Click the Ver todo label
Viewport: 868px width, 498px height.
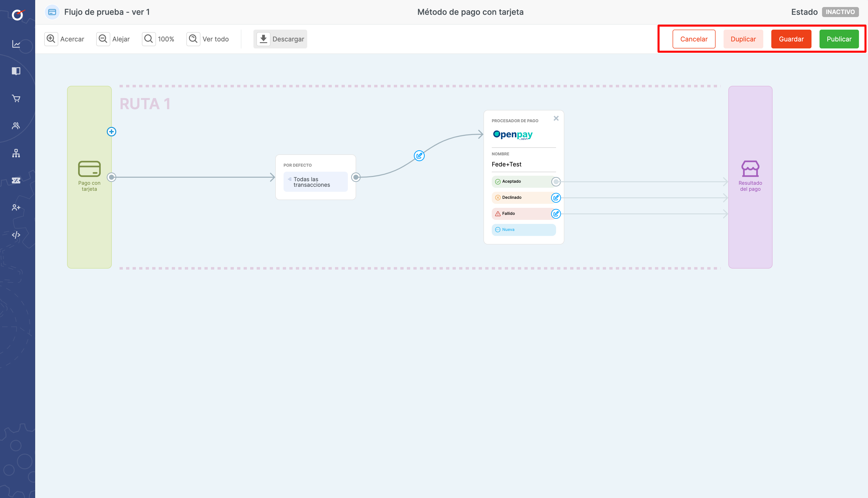click(x=215, y=39)
